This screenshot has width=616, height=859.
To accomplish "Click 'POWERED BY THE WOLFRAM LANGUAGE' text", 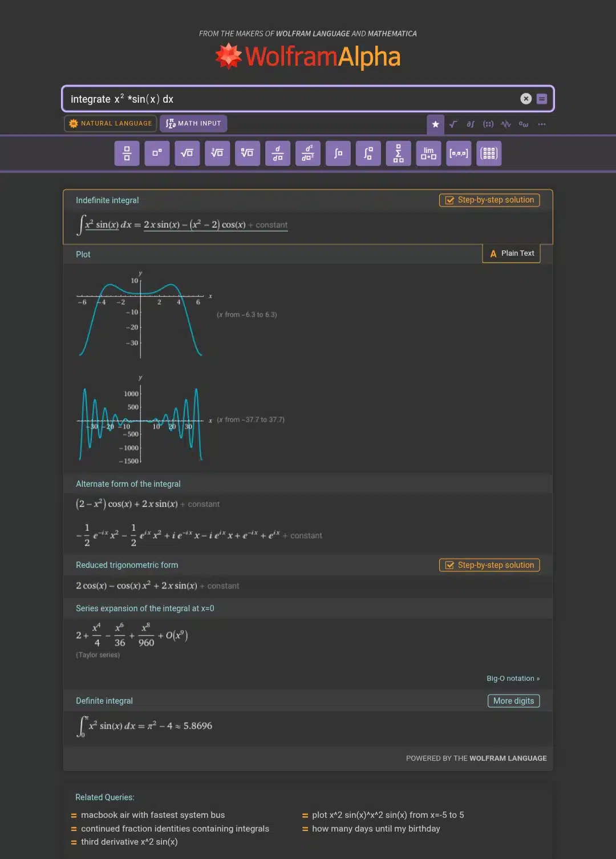I will click(x=476, y=759).
